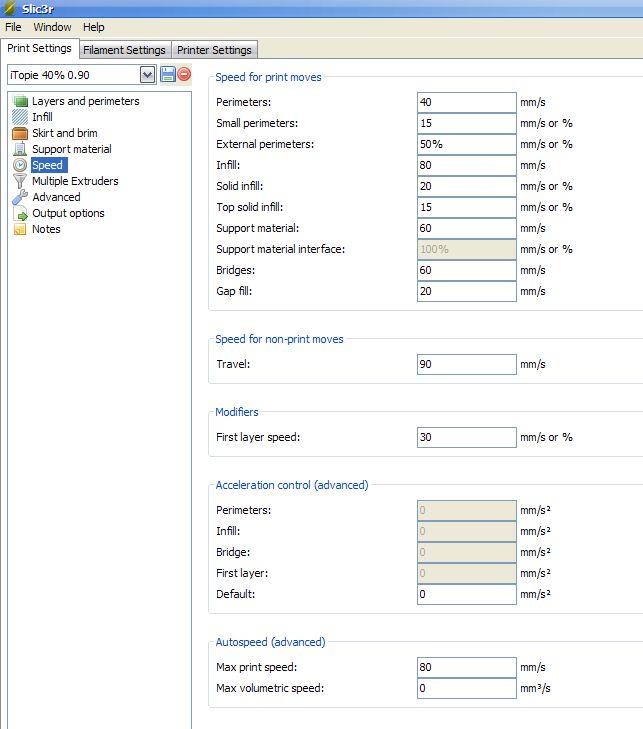Open the File menu
This screenshot has height=729, width=643.
13,27
